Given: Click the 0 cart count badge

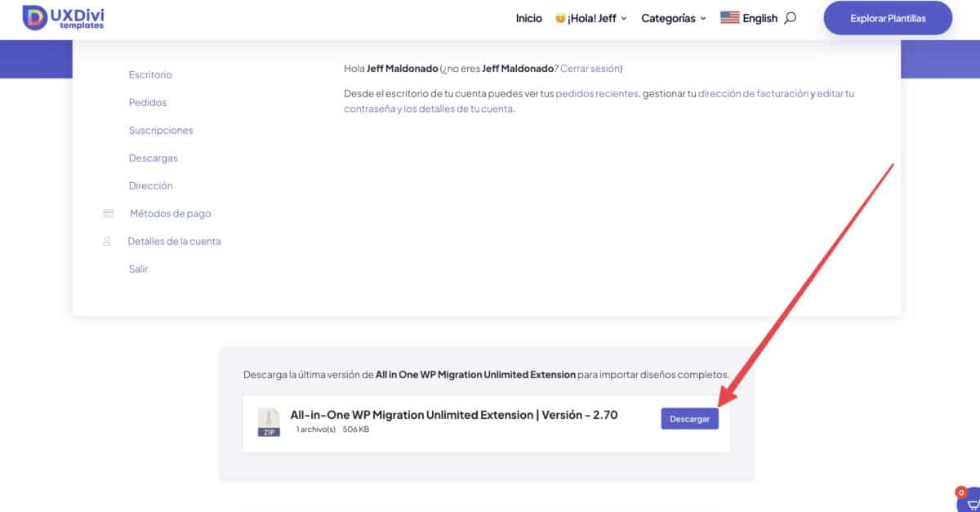Looking at the screenshot, I should [961, 492].
